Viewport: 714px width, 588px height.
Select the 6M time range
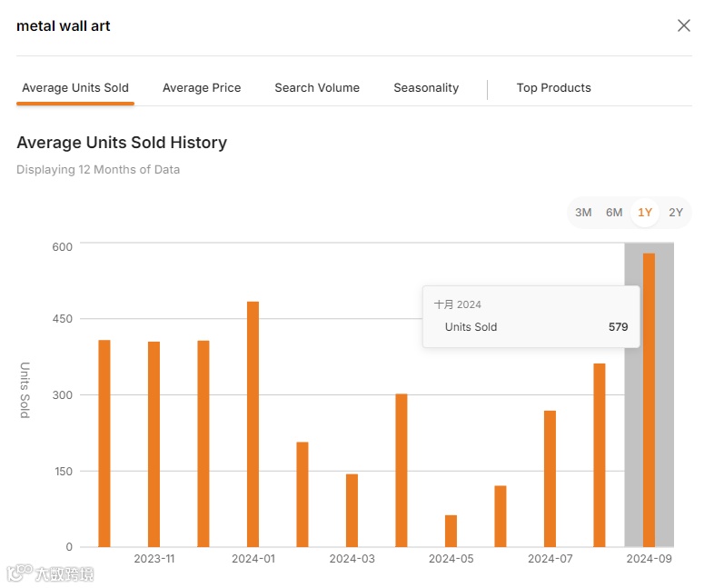[x=614, y=213]
